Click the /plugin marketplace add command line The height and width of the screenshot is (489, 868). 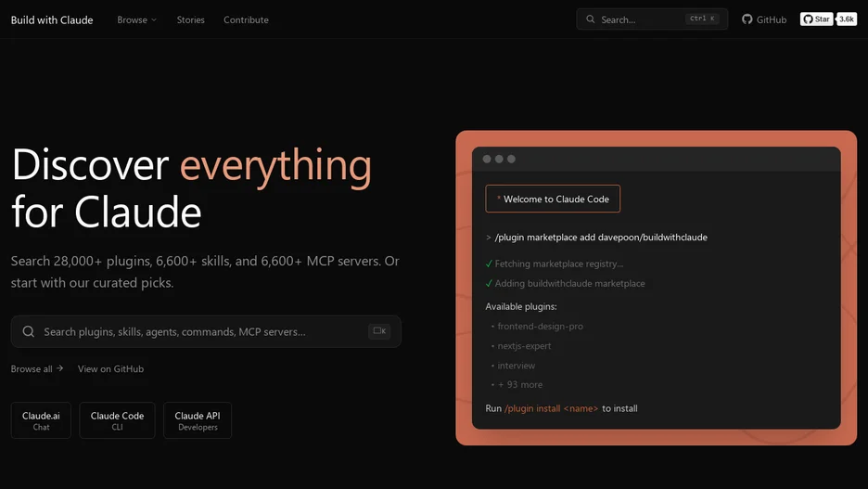(x=596, y=237)
